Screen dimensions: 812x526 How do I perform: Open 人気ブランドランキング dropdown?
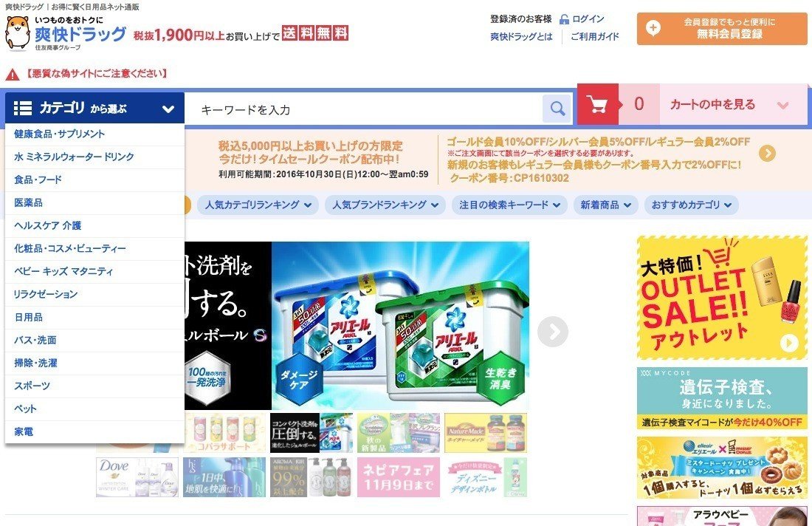pos(385,205)
